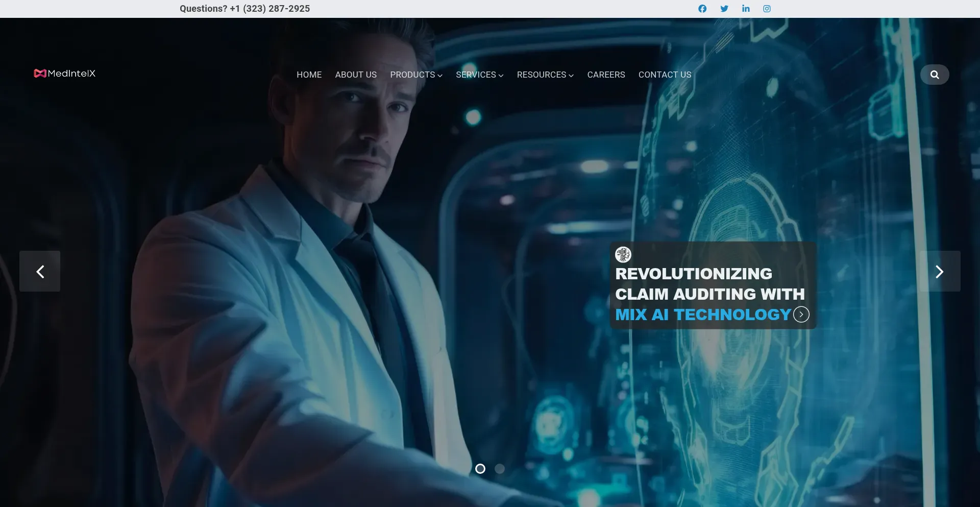Go to the previous slide
Image resolution: width=980 pixels, height=507 pixels.
(40, 271)
